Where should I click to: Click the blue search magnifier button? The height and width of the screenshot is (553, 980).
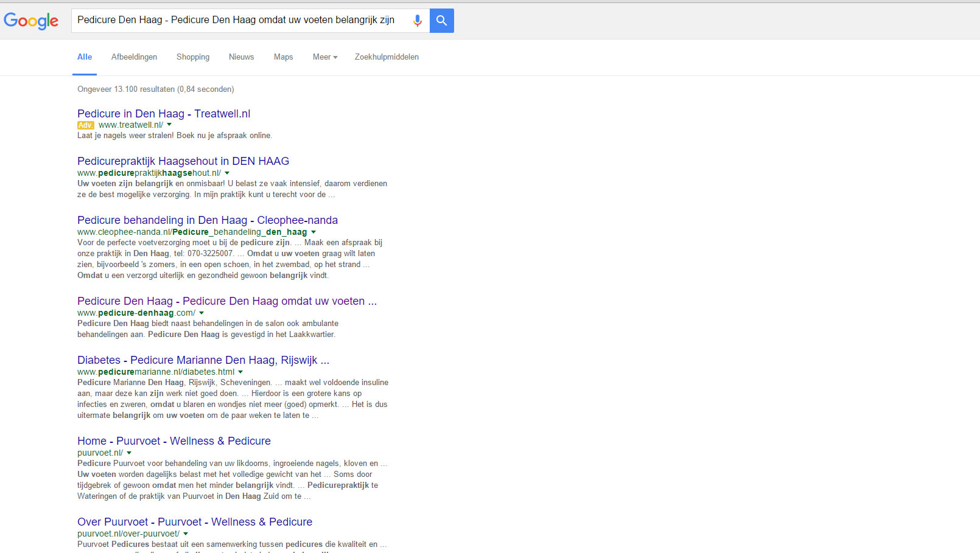click(442, 21)
